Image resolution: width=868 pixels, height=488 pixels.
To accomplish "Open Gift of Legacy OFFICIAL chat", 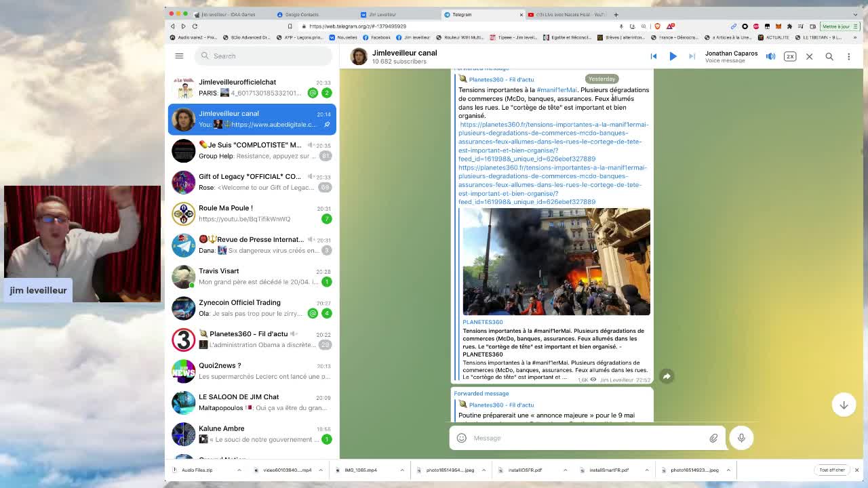I will point(252,182).
